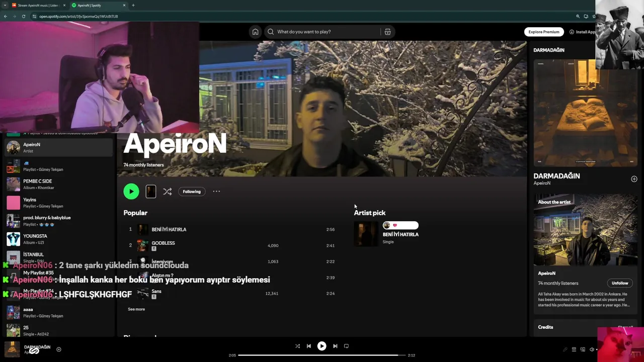Open the Yayins playlist in library
This screenshot has width=644, height=362.
59,203
